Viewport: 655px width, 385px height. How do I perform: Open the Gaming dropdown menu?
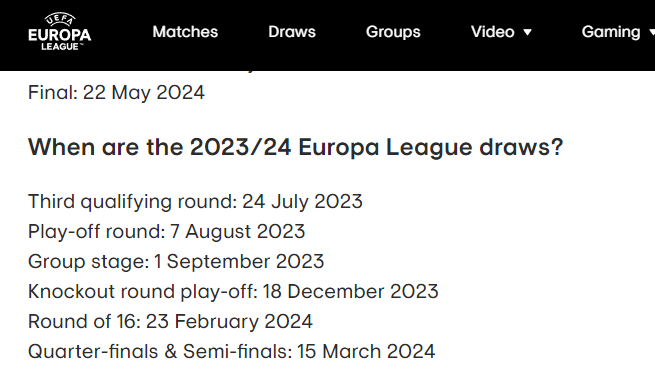pos(618,32)
